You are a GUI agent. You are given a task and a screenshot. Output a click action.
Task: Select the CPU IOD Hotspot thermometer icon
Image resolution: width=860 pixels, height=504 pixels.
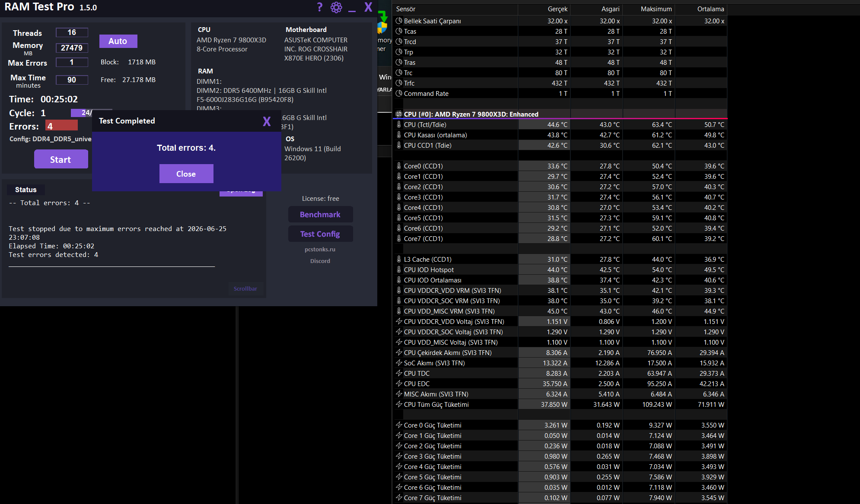(399, 269)
